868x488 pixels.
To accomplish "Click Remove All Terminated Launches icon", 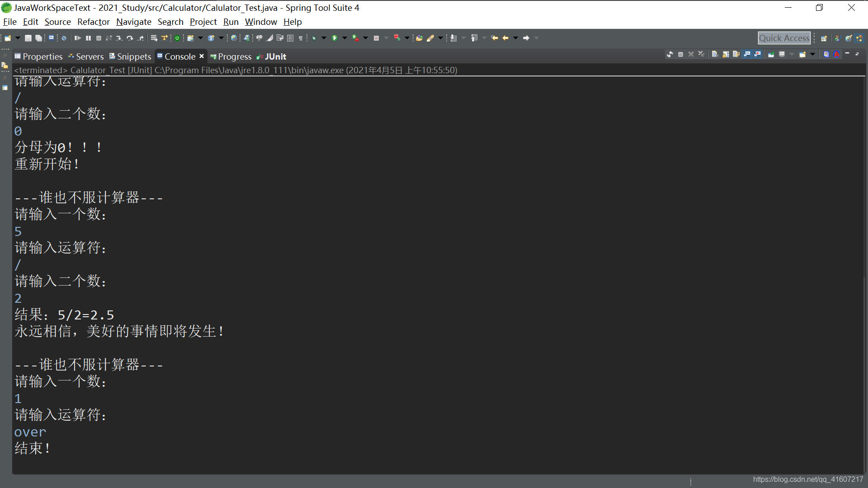I will click(x=701, y=54).
